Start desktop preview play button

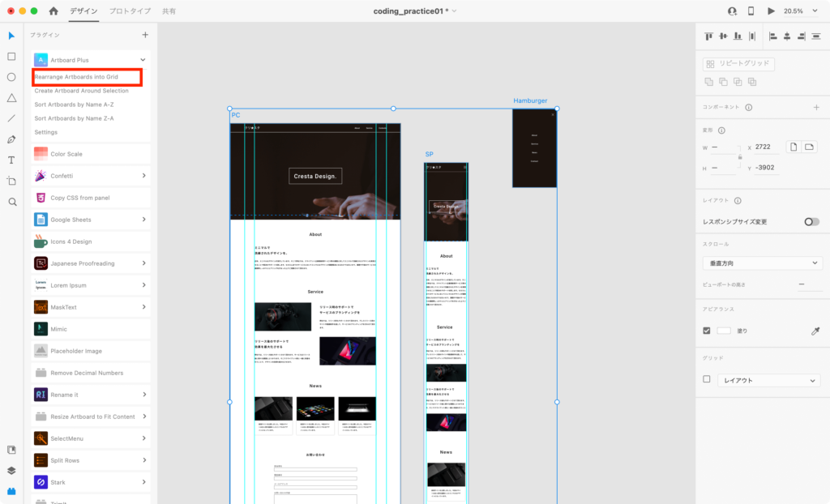[771, 11]
